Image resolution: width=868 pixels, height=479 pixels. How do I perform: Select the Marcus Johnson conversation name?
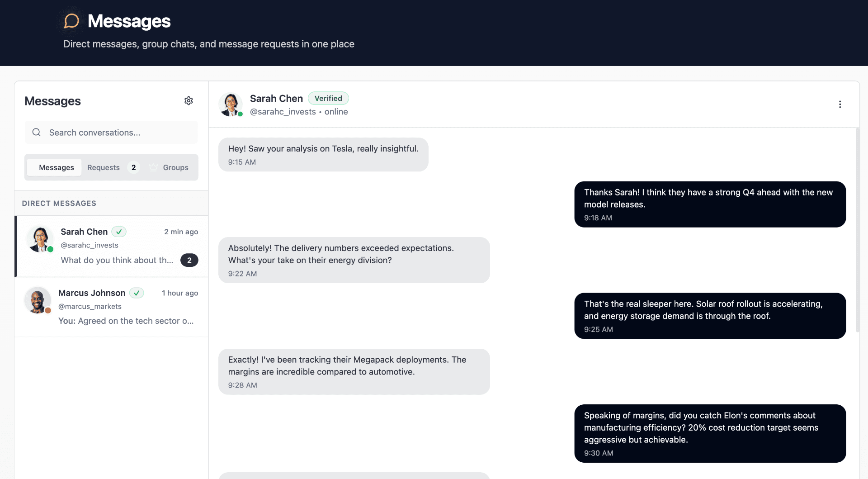[92, 293]
